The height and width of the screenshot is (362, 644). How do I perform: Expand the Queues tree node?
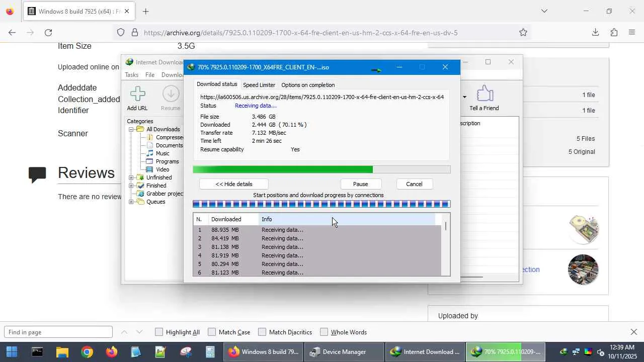(x=131, y=202)
